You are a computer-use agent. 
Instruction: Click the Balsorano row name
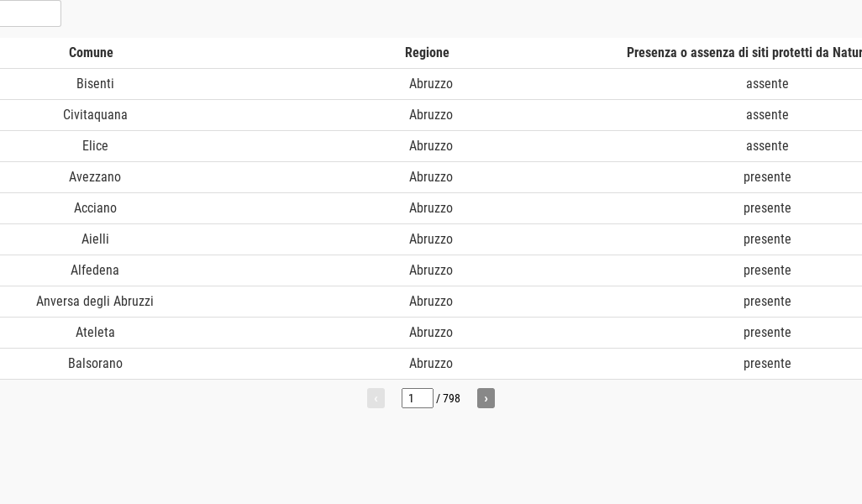pyautogui.click(x=95, y=364)
